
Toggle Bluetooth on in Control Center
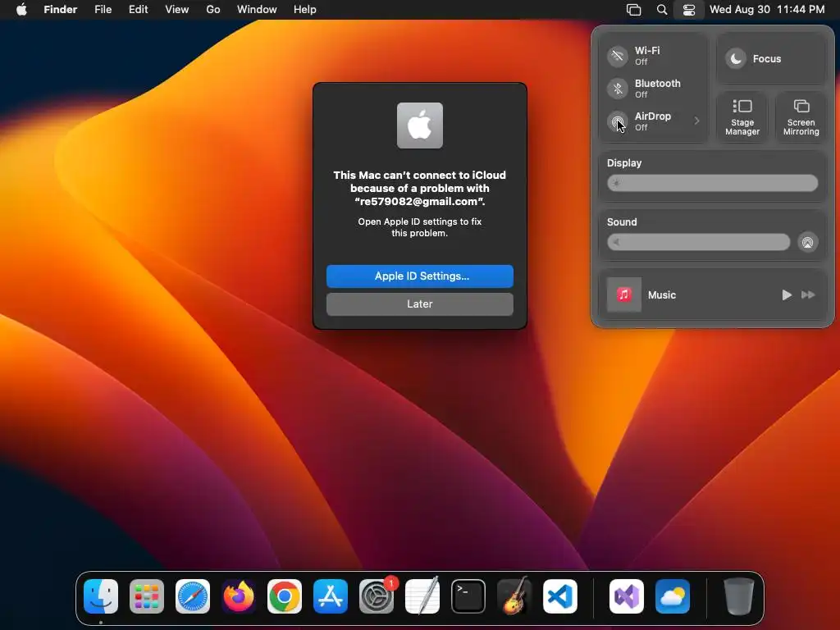(618, 89)
